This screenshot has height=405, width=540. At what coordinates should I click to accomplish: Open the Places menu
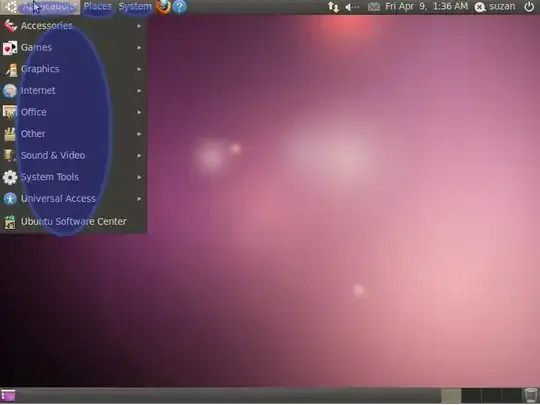(x=98, y=7)
